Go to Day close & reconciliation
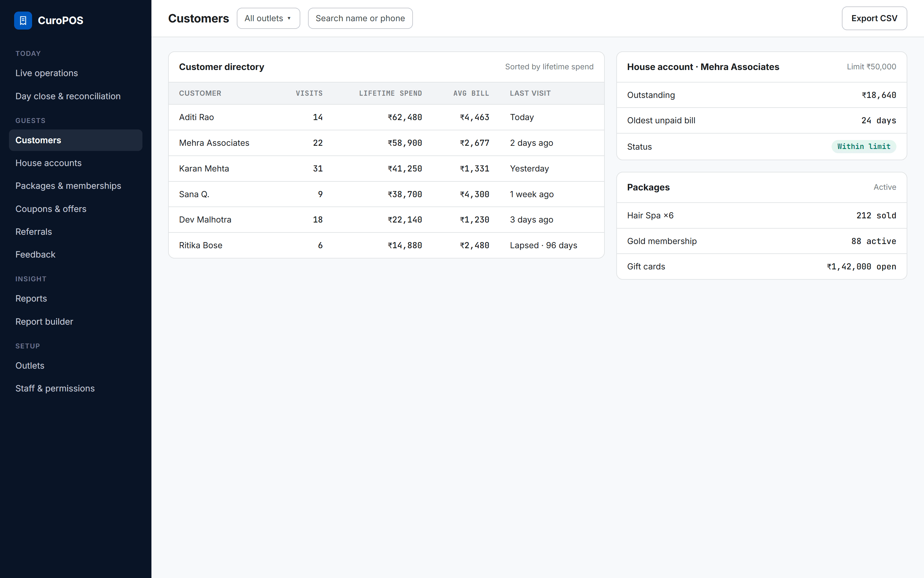Image resolution: width=924 pixels, height=578 pixels. 76,96
